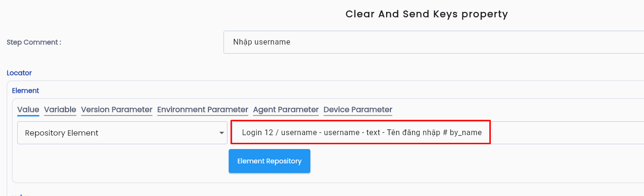Viewport: 644px width, 196px height.
Task: Click the 'Step Comment :' label
Action: tap(34, 42)
